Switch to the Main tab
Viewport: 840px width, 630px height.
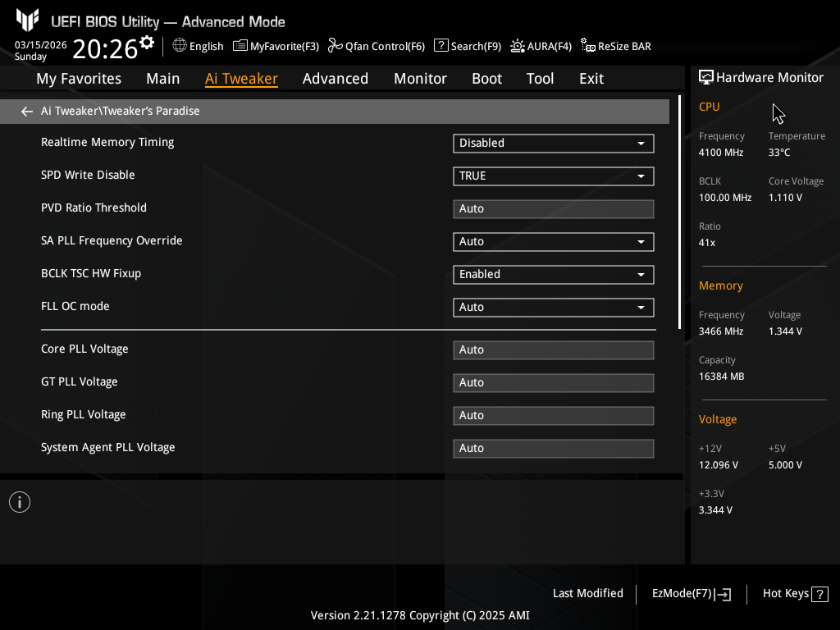click(x=163, y=79)
